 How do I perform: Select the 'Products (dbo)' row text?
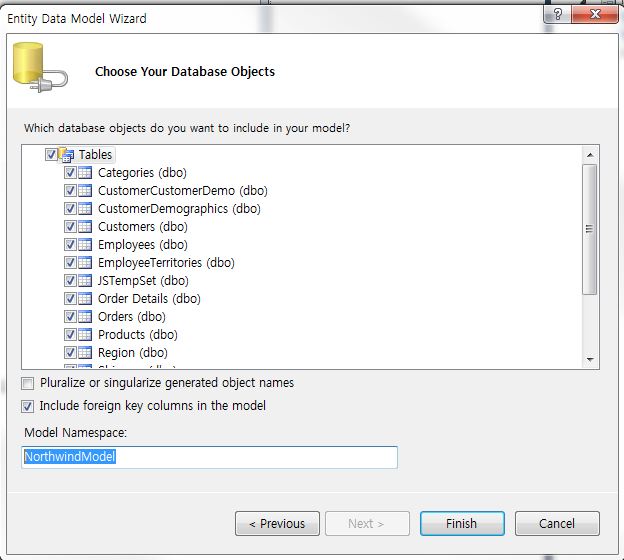(138, 335)
